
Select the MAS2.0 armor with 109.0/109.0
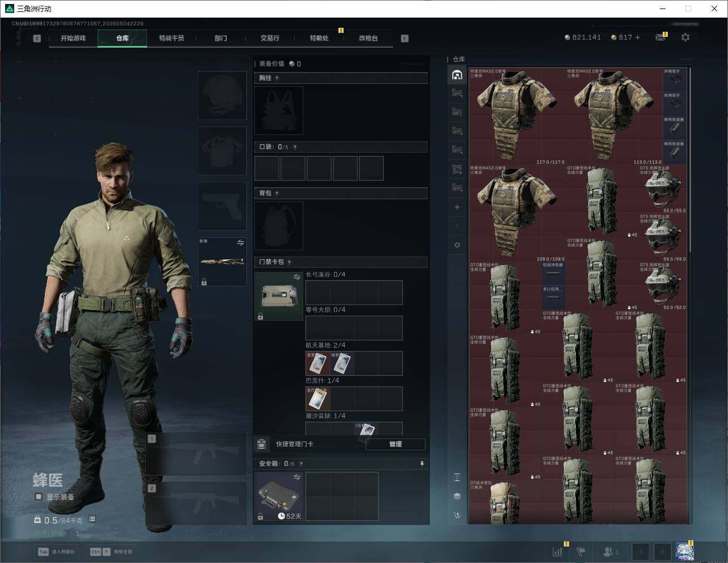pyautogui.click(x=517, y=213)
